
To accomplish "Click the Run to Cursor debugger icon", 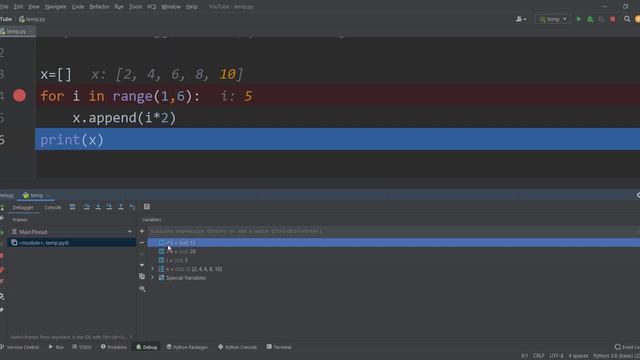I will (132, 207).
